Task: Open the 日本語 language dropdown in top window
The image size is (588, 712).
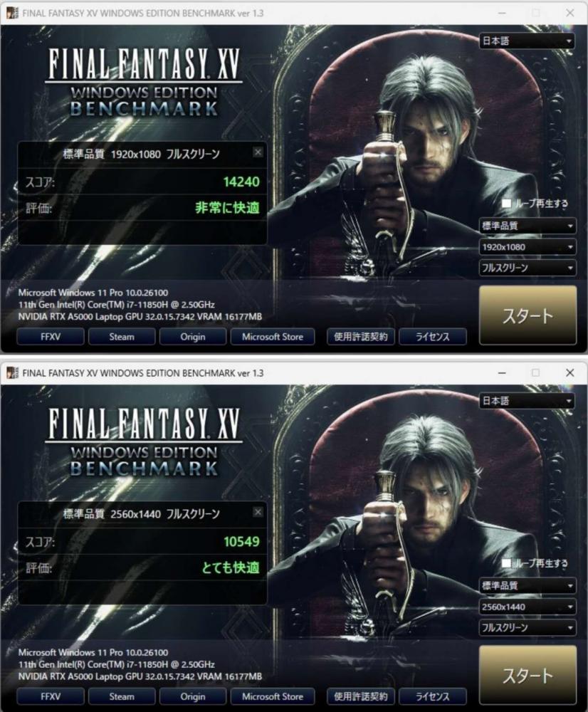Action: [x=527, y=41]
